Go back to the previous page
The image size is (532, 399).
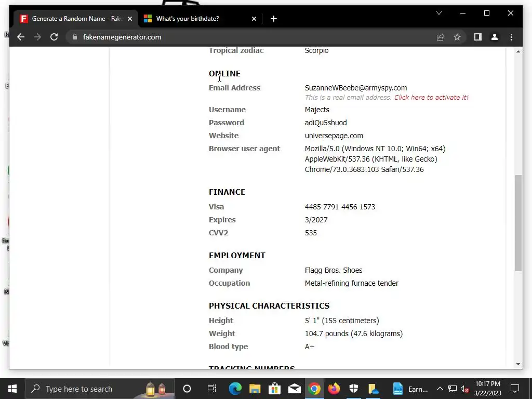pyautogui.click(x=21, y=37)
